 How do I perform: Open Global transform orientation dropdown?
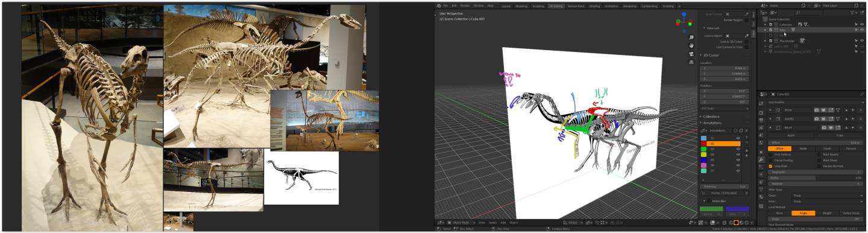pos(574,223)
